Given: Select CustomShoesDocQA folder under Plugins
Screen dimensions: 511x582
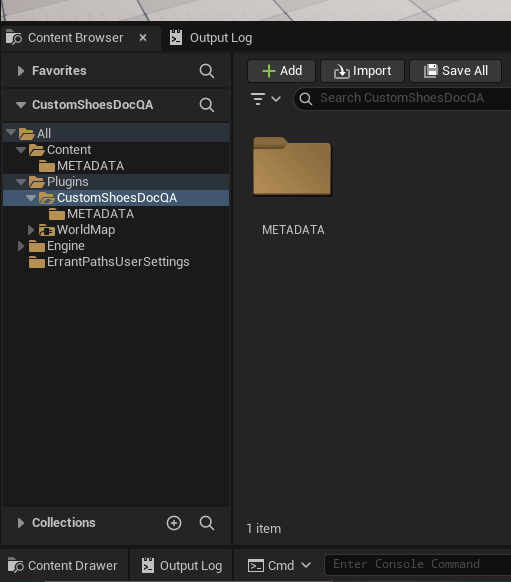Looking at the screenshot, I should point(116,197).
